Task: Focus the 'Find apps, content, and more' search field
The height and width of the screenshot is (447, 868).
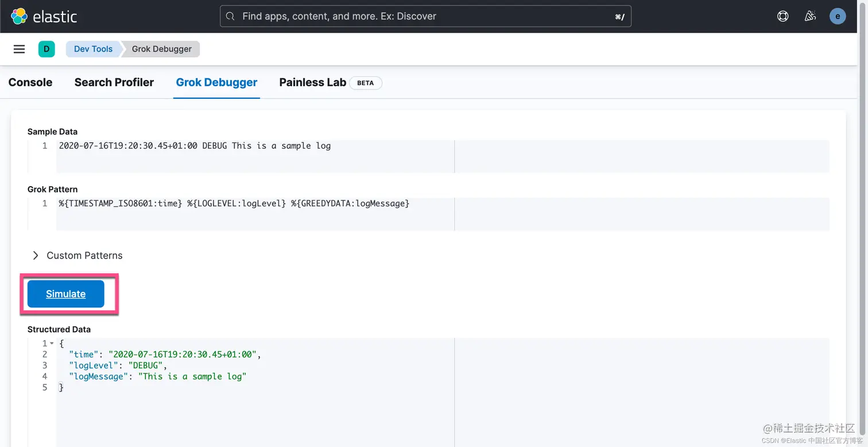Action: (x=425, y=16)
